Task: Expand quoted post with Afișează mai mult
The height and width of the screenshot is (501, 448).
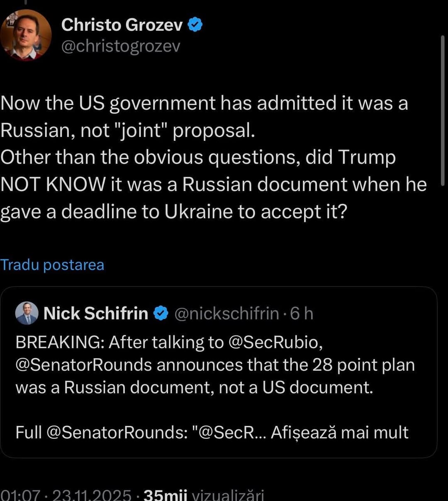Action: tap(339, 433)
